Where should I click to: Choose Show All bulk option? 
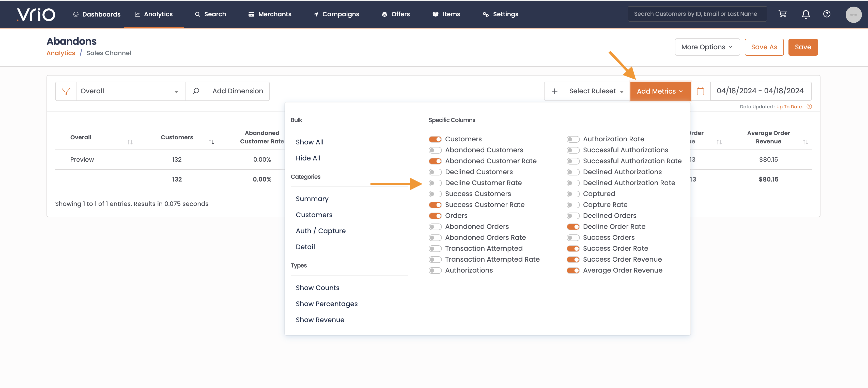pyautogui.click(x=309, y=142)
